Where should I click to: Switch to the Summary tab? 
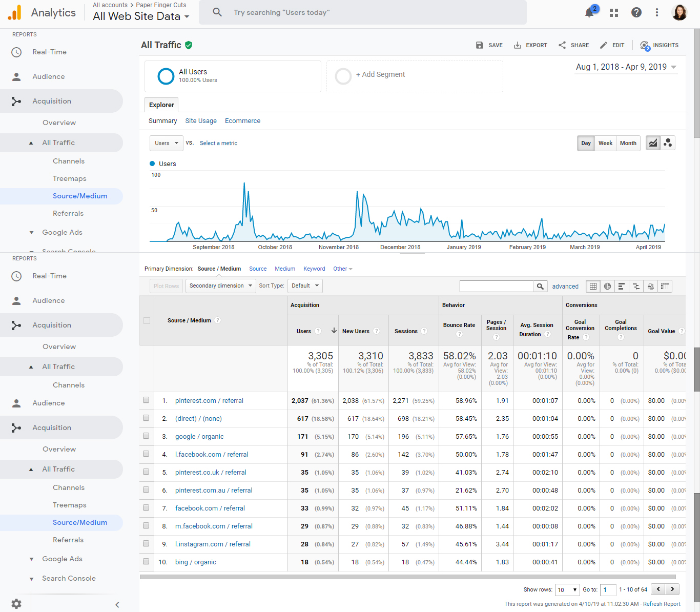[x=163, y=121]
